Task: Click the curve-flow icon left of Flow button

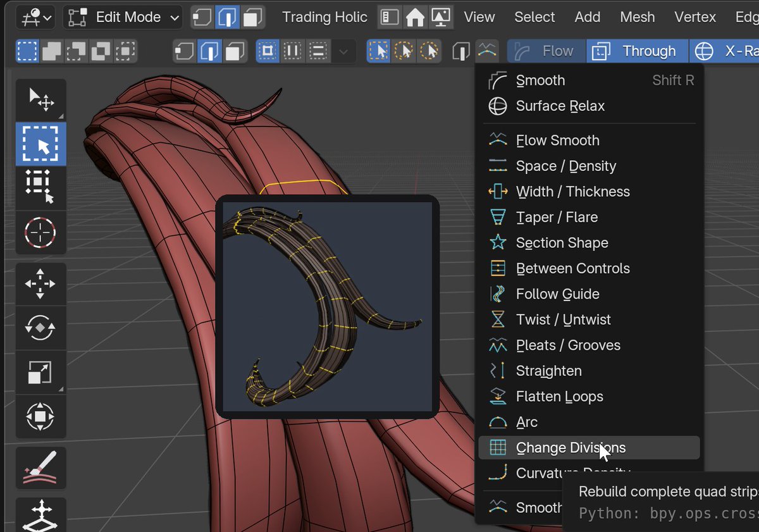Action: 486,51
